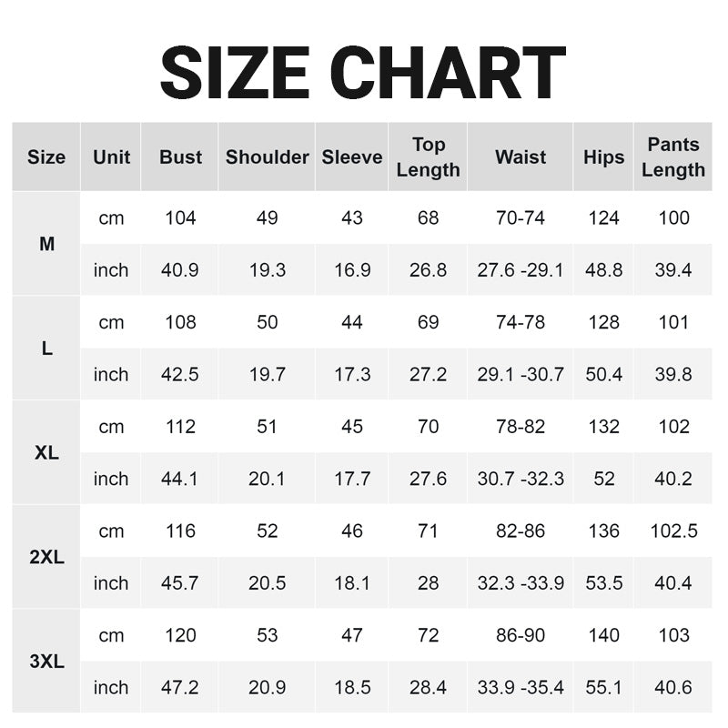Select the 70-74 waist range cell
Viewport: 728px width, 728px height.
coord(521,217)
